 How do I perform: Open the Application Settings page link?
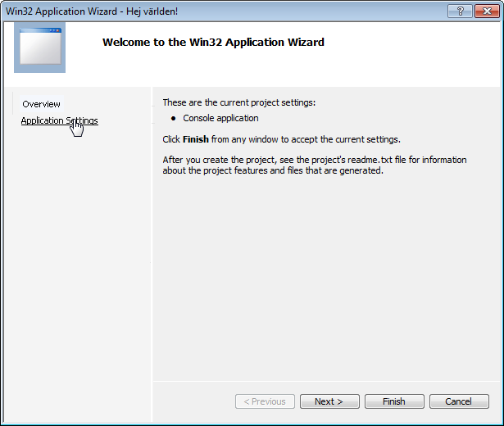[60, 120]
